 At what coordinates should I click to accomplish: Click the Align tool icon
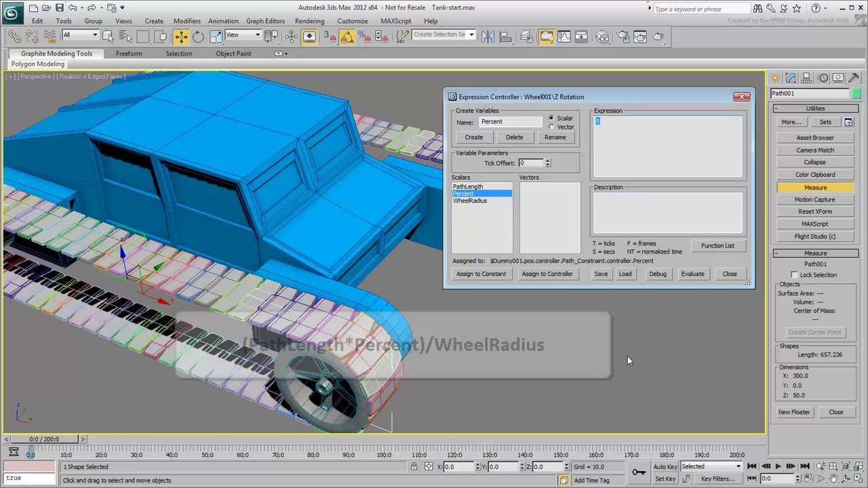coord(506,36)
